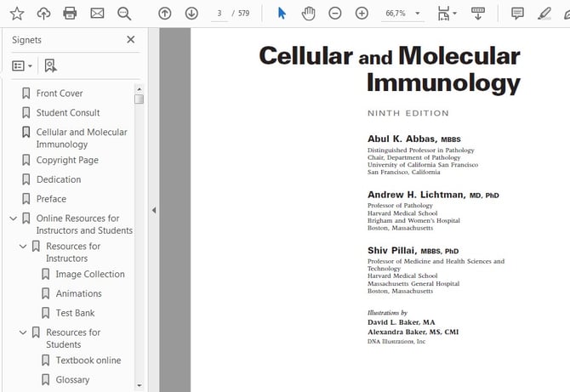Collapse Online Resources for Instructors and Students
Image resolution: width=570 pixels, height=392 pixels.
click(x=13, y=219)
